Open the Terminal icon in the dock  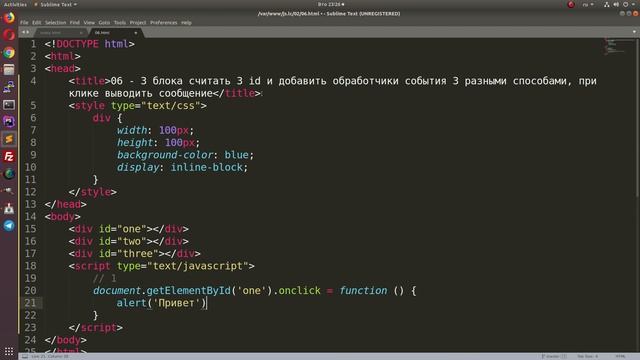[9, 104]
